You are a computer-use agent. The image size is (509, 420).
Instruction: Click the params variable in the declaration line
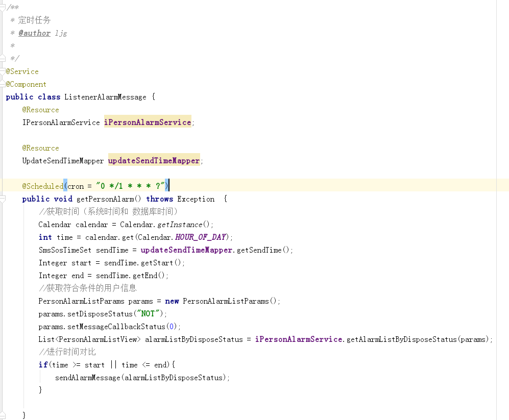tap(140, 301)
